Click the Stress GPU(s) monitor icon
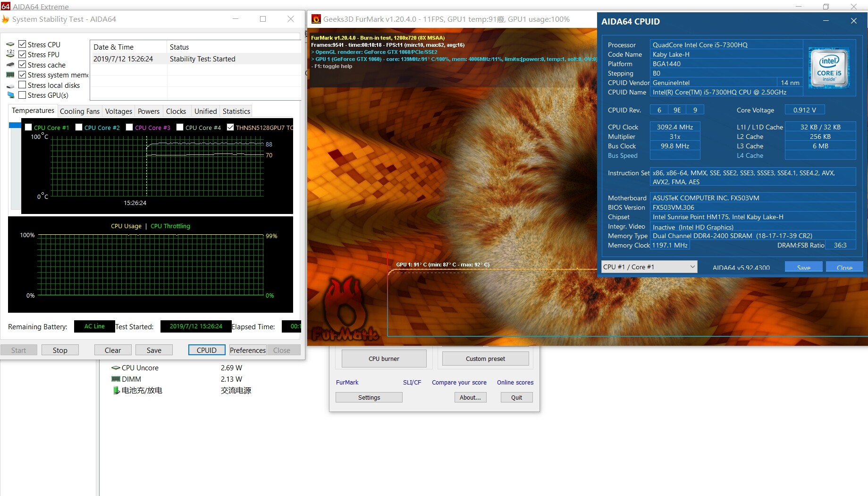The height and width of the screenshot is (496, 868). [x=10, y=95]
